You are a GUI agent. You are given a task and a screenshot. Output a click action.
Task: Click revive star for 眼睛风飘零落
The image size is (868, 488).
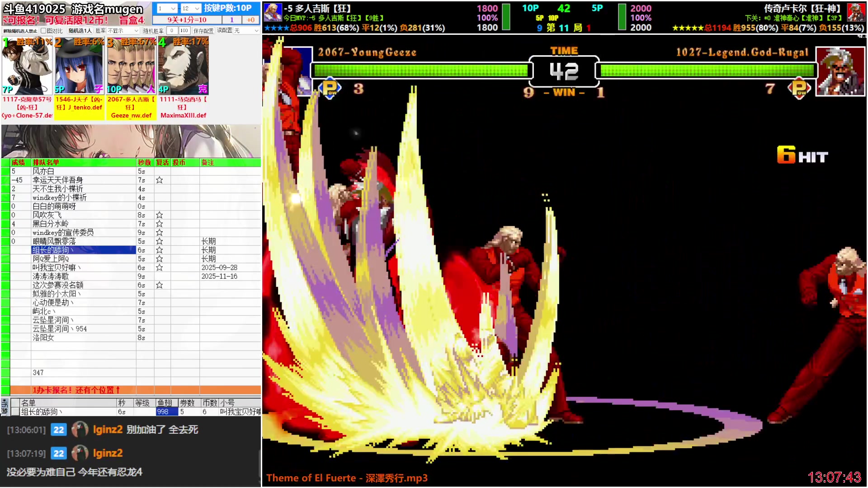pyautogui.click(x=160, y=242)
